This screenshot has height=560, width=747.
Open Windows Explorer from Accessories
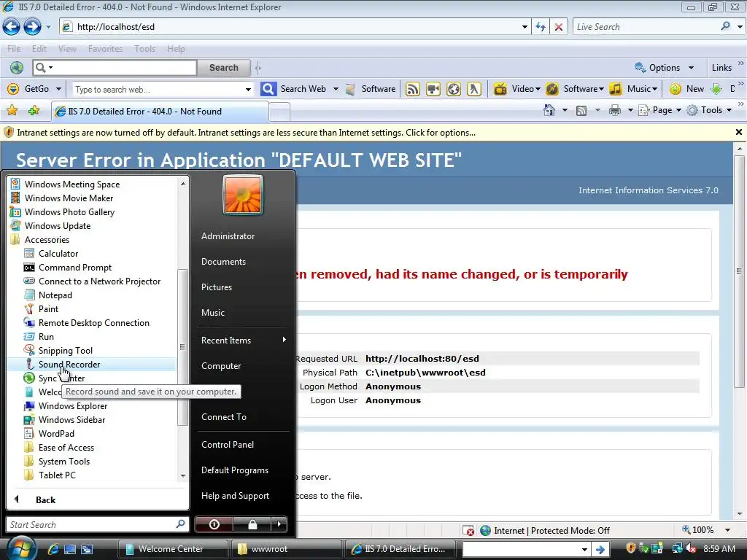[x=73, y=405]
